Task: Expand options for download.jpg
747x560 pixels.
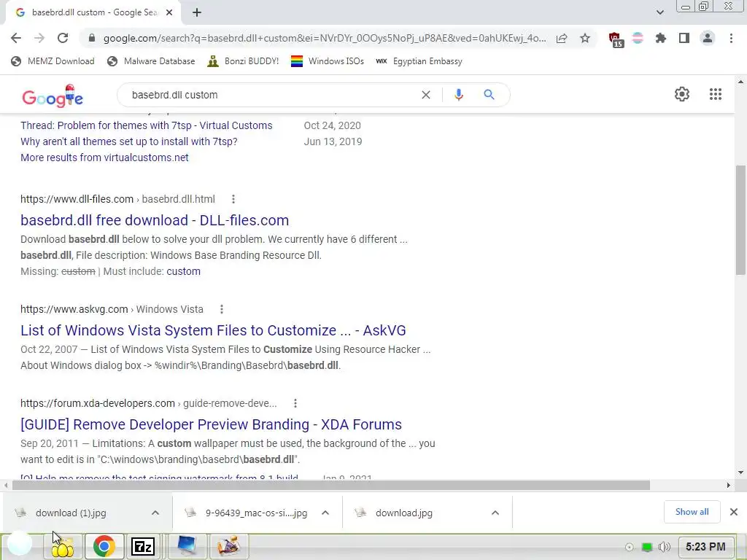Action: pos(495,513)
